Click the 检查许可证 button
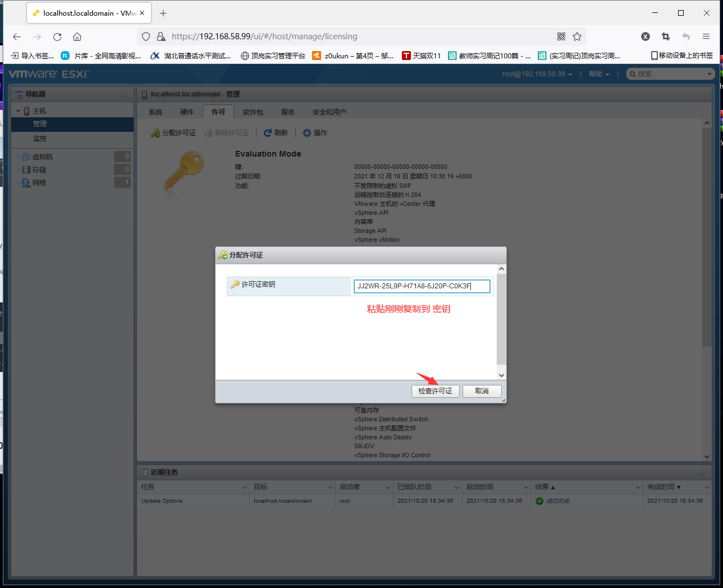Viewport: 723px width, 588px height. click(x=436, y=391)
